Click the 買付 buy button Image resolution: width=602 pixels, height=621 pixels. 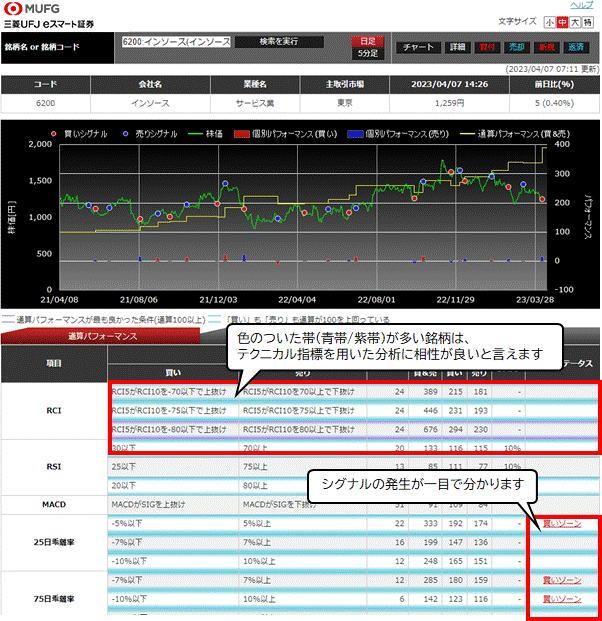pyautogui.click(x=487, y=47)
